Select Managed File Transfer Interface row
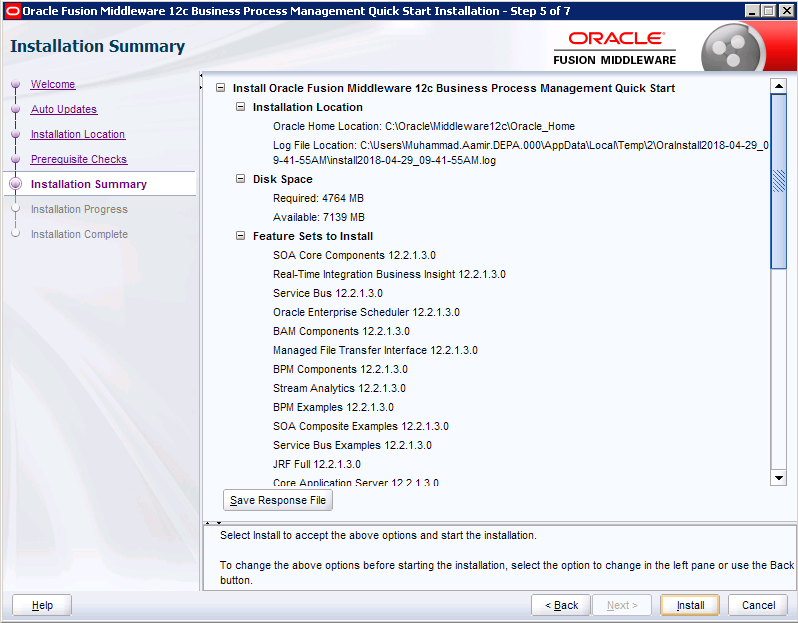 tap(375, 350)
